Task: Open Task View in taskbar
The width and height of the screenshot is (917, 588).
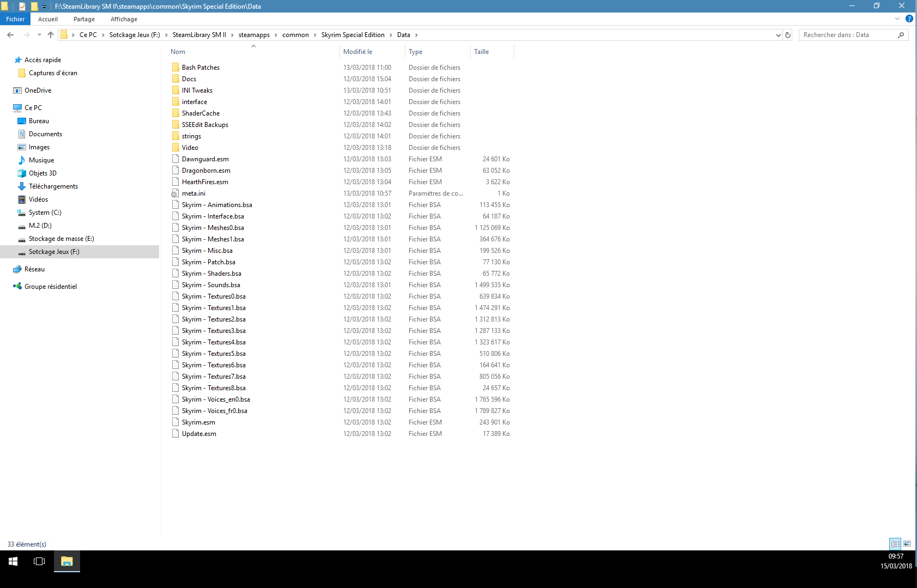Action: coord(39,561)
